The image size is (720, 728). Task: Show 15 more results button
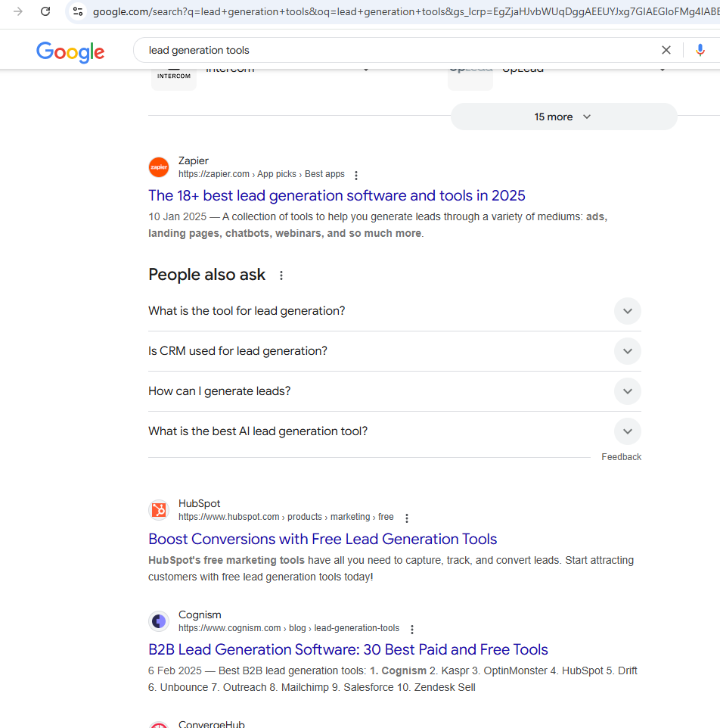(x=563, y=117)
